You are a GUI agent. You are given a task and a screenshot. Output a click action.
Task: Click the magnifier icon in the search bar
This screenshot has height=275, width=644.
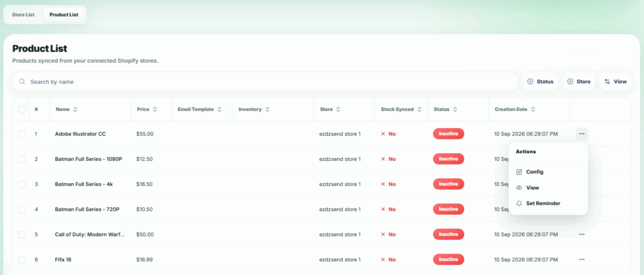[x=22, y=82]
